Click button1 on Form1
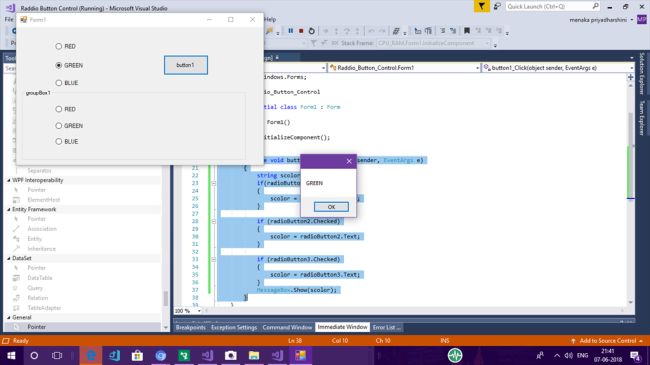 pyautogui.click(x=186, y=65)
